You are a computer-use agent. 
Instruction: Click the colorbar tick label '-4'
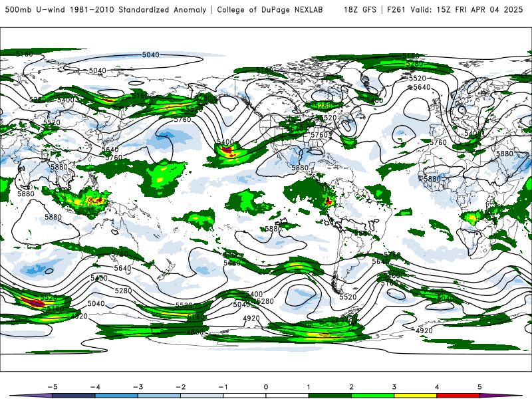pos(95,387)
